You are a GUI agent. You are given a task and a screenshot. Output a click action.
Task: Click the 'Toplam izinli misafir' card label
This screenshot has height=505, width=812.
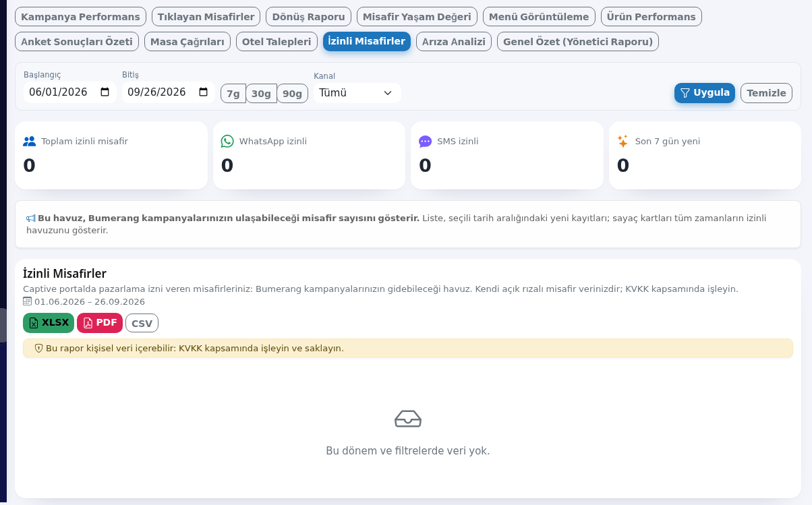[x=84, y=141]
